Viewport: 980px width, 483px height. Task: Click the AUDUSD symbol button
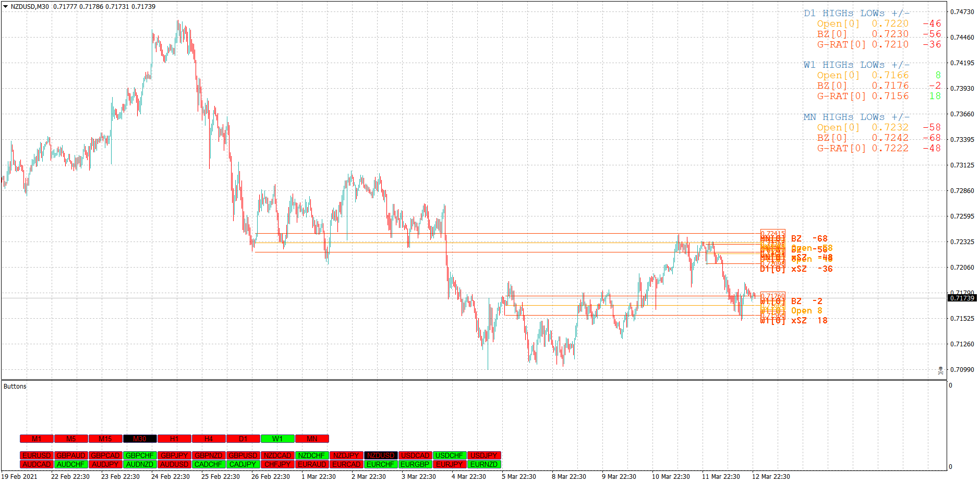pos(174,464)
